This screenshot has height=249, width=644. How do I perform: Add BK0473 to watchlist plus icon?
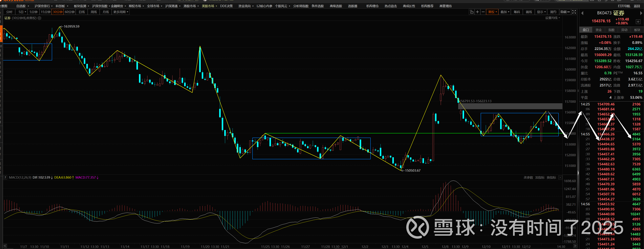pos(638,22)
